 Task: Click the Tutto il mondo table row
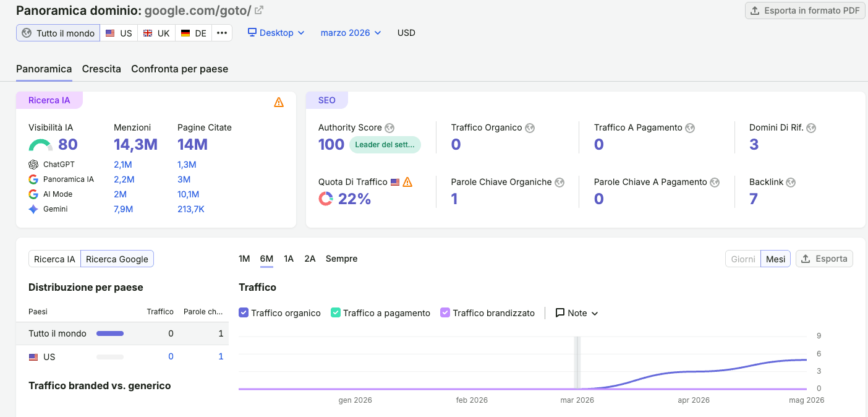pyautogui.click(x=122, y=333)
